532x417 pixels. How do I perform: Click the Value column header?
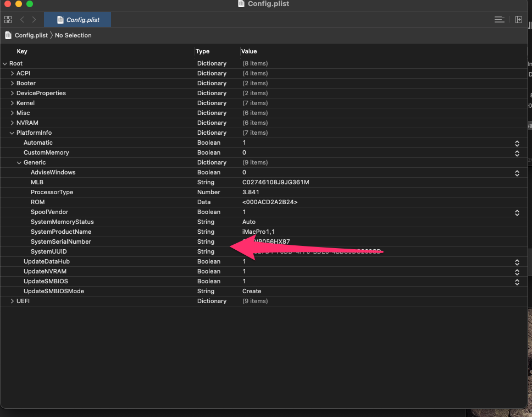pyautogui.click(x=249, y=51)
